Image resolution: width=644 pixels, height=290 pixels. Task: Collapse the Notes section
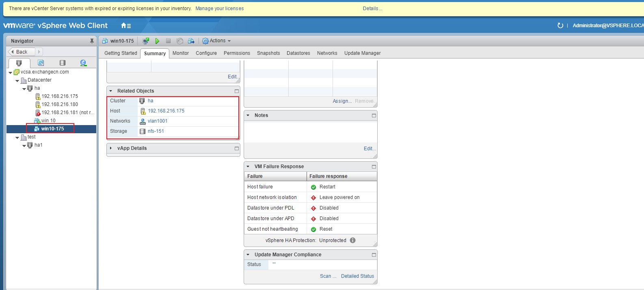click(248, 115)
